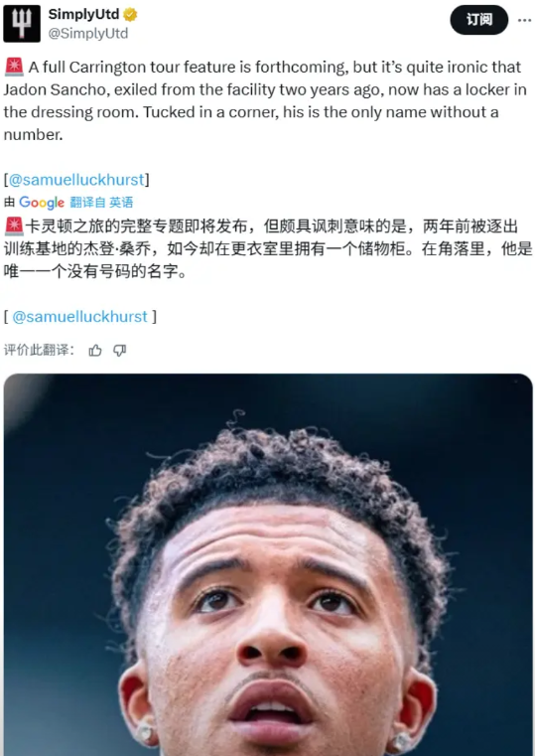The width and height of the screenshot is (535, 756).
Task: Click the siren emoji before 'A full Carrington'
Action: (x=14, y=67)
